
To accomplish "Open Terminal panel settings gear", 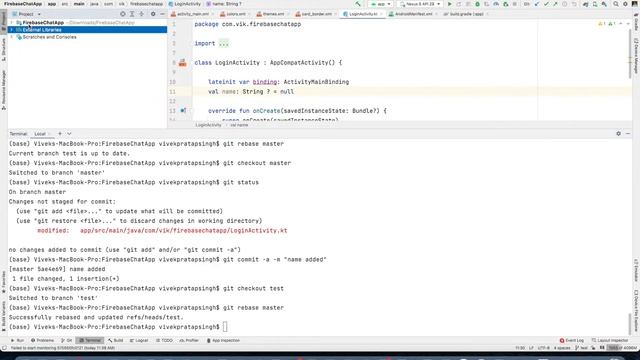I will pos(618,133).
